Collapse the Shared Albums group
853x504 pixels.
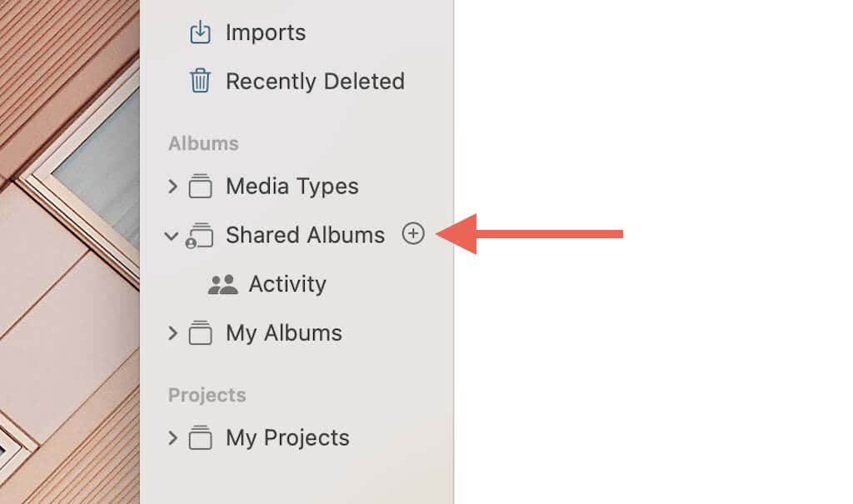pos(172,237)
